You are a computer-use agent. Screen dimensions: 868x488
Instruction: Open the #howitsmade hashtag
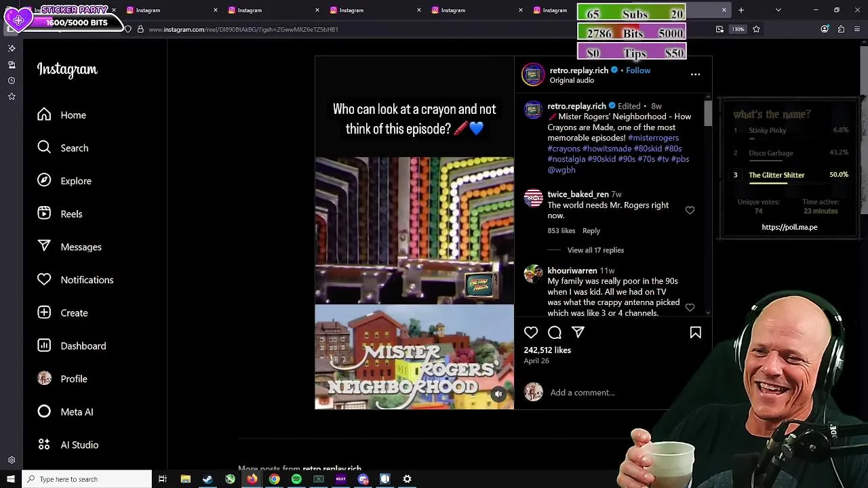click(x=607, y=148)
